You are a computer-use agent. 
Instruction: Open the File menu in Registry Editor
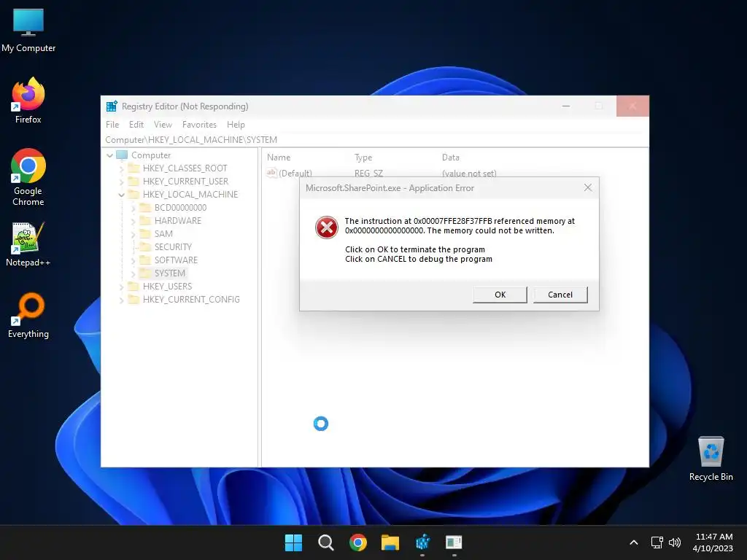[x=112, y=124]
